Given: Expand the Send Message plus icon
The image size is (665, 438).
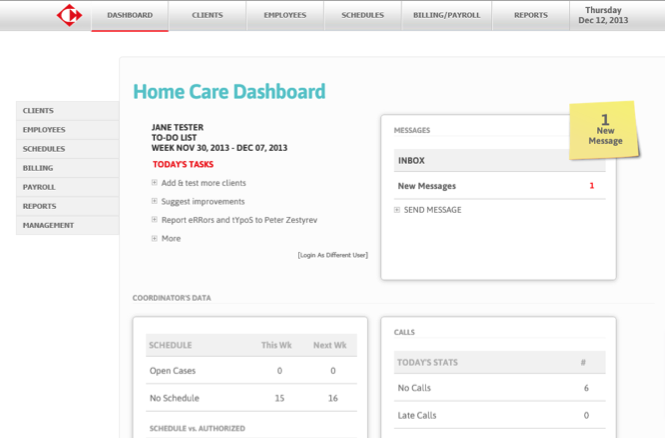Looking at the screenshot, I should pyautogui.click(x=397, y=210).
